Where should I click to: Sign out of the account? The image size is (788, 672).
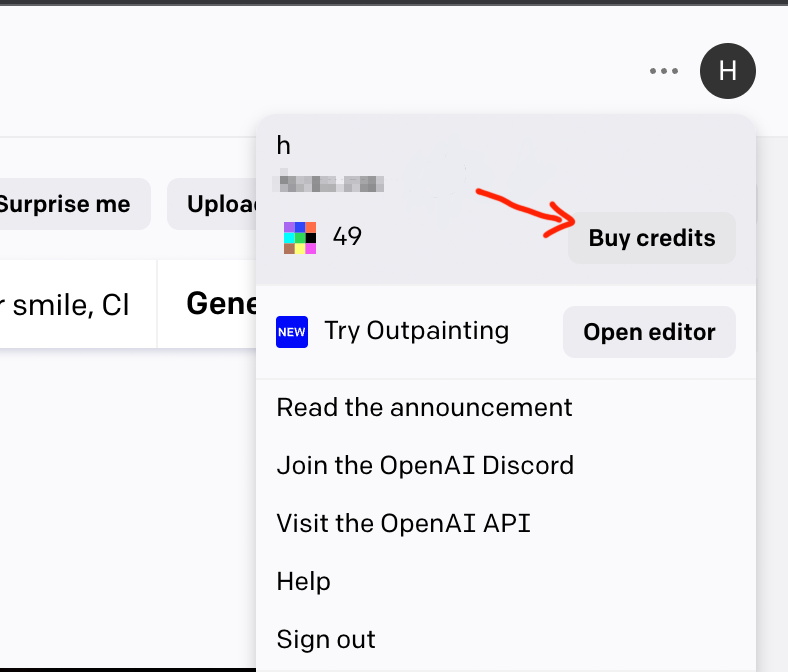click(326, 639)
